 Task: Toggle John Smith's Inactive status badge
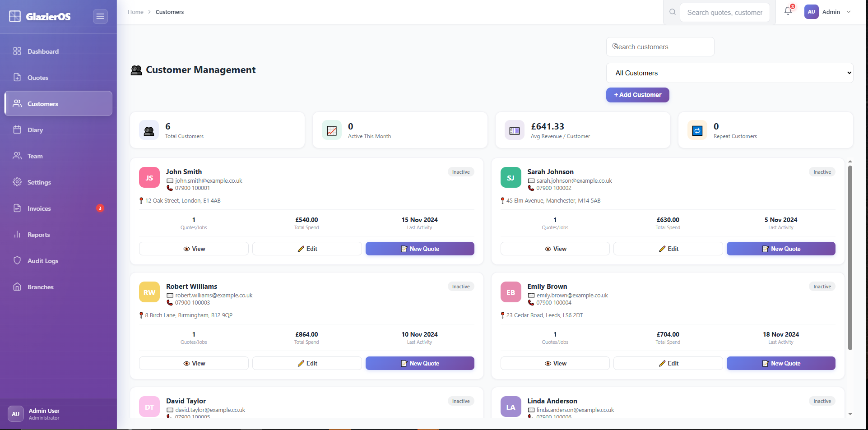460,171
